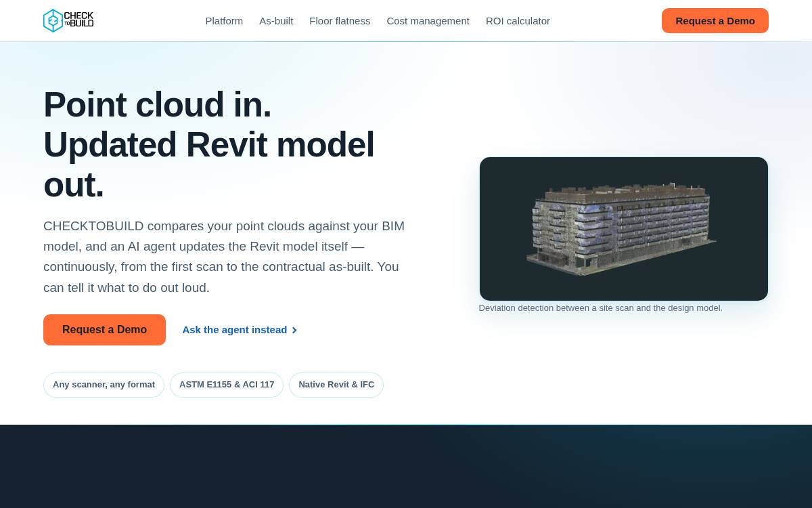This screenshot has height=508, width=812.
Task: Go to As-built page
Action: click(276, 21)
